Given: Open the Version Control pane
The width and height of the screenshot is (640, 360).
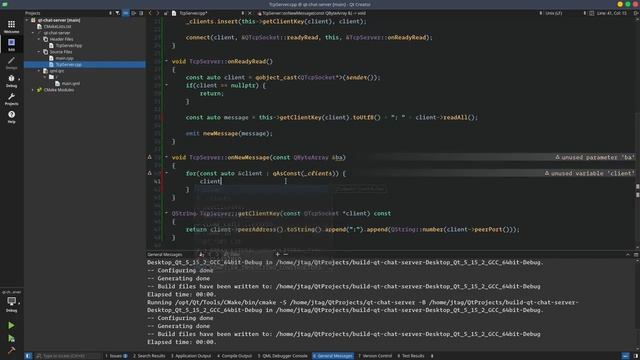Looking at the screenshot, I should (375, 356).
